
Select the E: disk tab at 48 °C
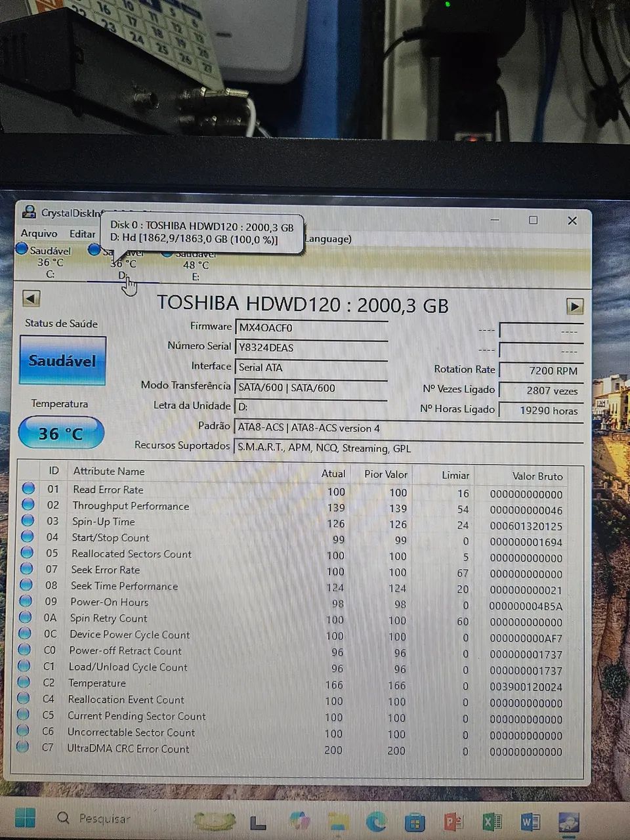[x=196, y=265]
